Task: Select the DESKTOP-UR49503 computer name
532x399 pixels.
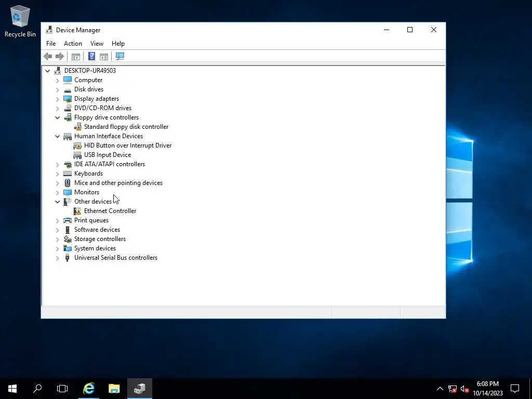Action: [x=90, y=71]
